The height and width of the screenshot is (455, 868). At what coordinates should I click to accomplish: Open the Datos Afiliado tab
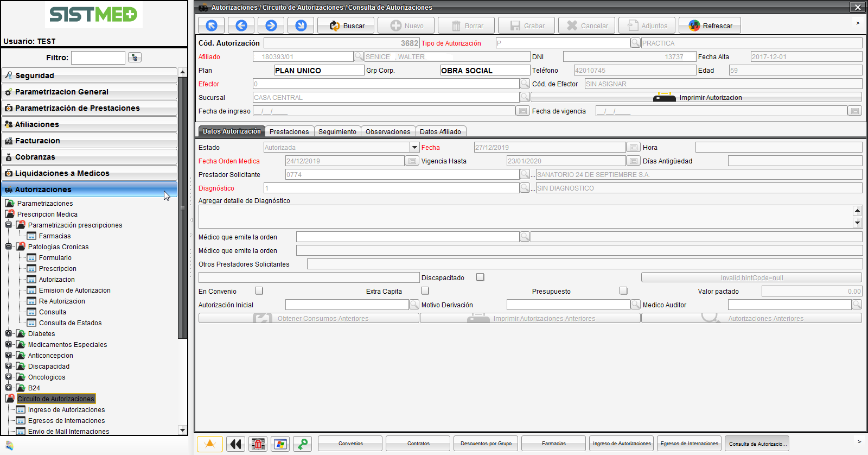click(440, 132)
